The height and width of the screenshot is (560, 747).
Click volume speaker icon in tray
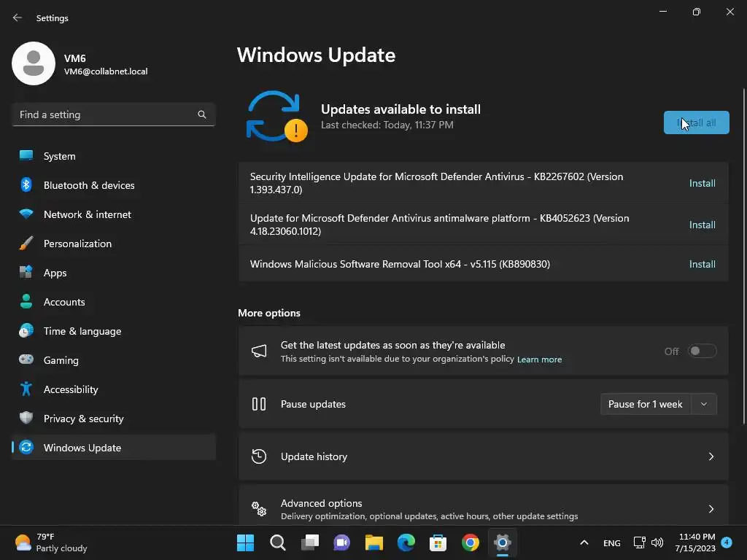(x=657, y=542)
